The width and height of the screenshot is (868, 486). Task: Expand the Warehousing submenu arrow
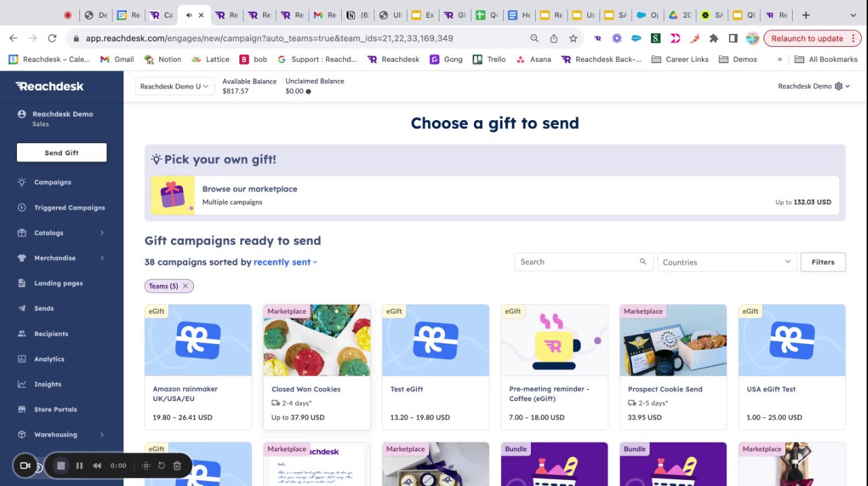click(x=102, y=434)
